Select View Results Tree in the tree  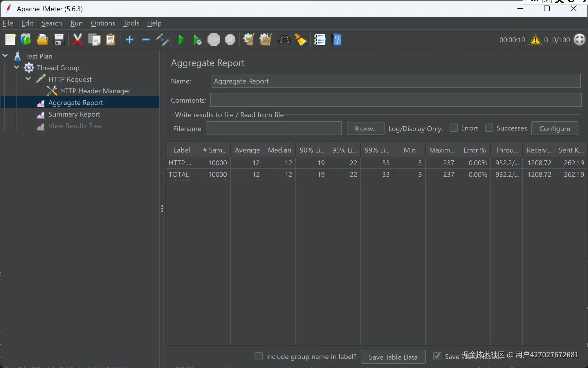coord(75,126)
